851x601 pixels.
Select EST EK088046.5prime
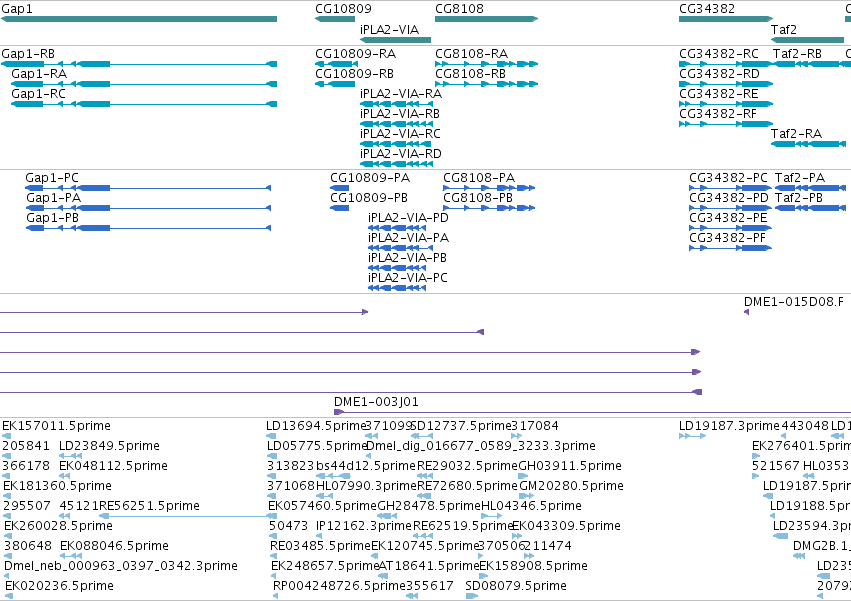[x=71, y=556]
